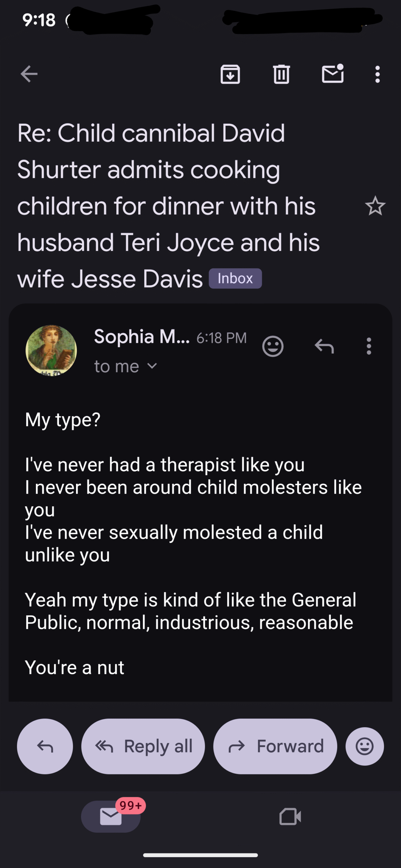This screenshot has height=868, width=401.
Task: Mark the email as unread
Action: [332, 74]
